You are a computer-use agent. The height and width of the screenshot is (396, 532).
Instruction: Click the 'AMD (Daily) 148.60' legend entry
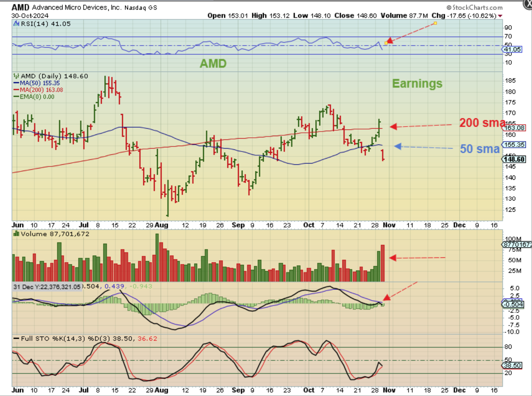coord(54,76)
